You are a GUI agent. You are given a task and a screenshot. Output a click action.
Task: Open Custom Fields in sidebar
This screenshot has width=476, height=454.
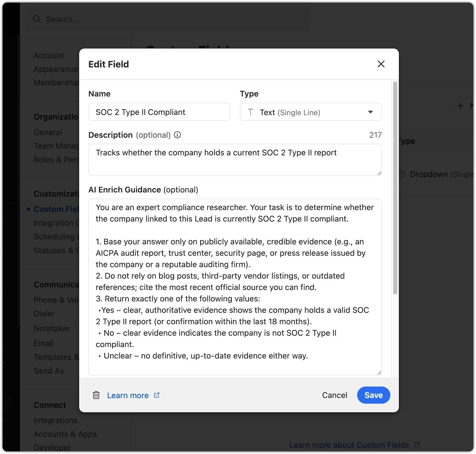(x=56, y=209)
